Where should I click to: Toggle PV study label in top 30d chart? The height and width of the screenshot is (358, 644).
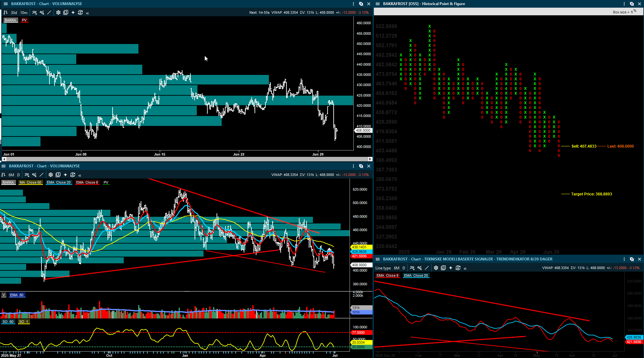[x=24, y=20]
